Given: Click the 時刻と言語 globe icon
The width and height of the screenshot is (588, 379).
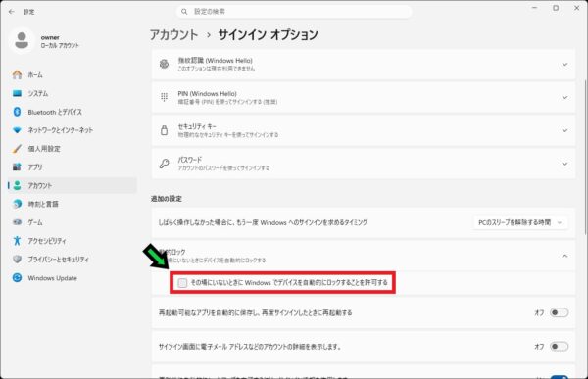Looking at the screenshot, I should pos(17,204).
